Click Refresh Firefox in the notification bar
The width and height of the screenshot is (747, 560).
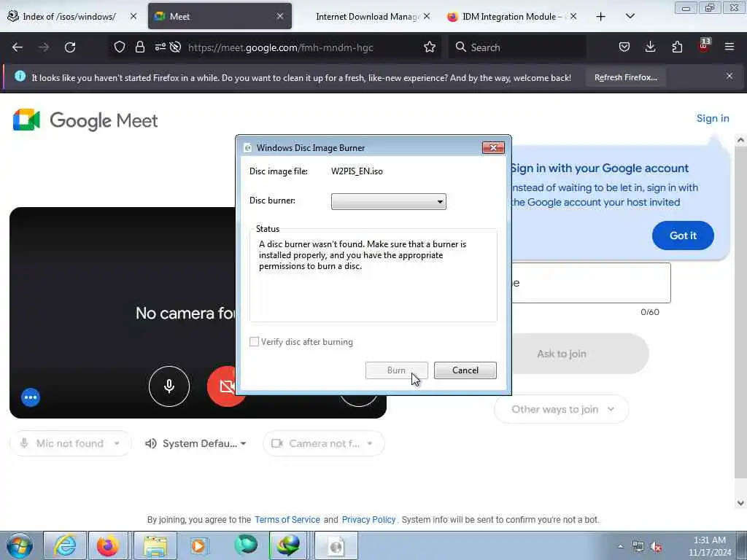625,77
